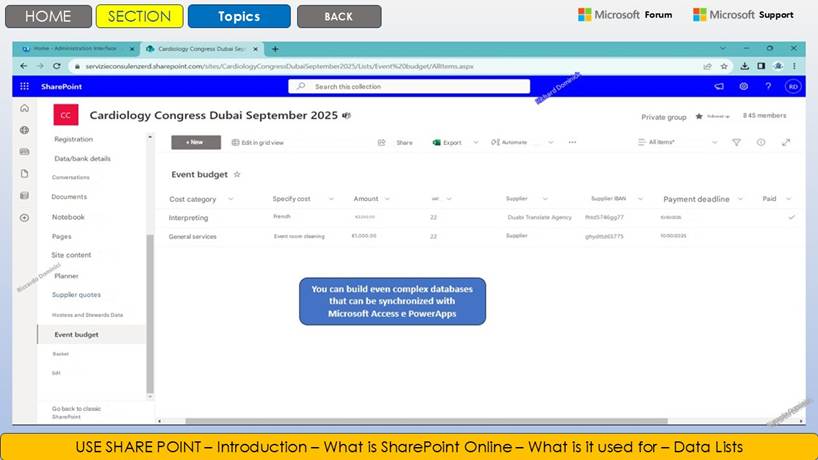Click the Search this collection box
Viewport: 818px width, 460px height.
(x=409, y=87)
